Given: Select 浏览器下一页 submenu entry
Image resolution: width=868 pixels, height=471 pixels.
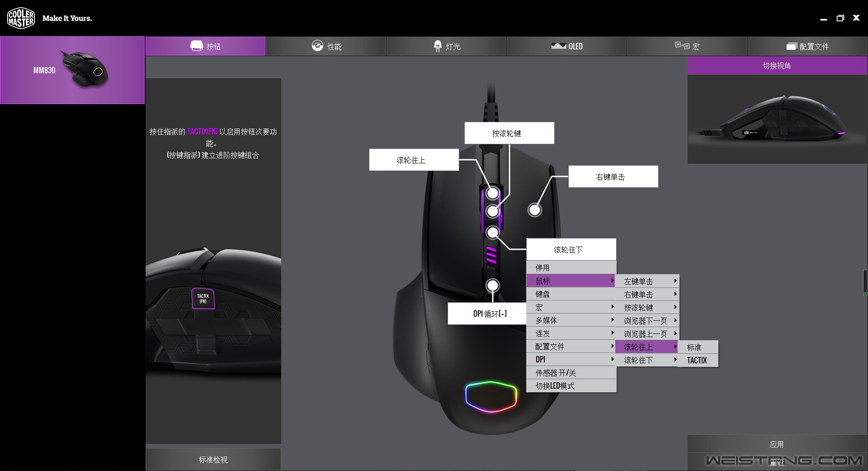Looking at the screenshot, I should [647, 320].
